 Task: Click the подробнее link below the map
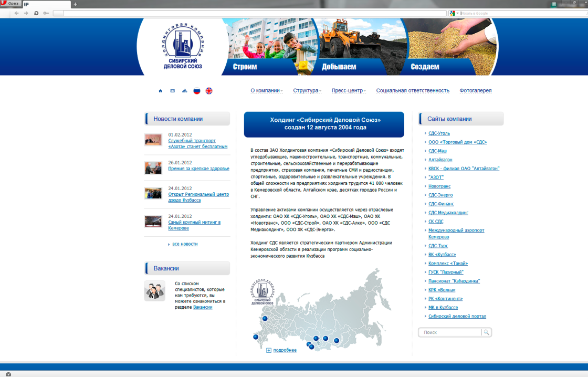(x=285, y=350)
